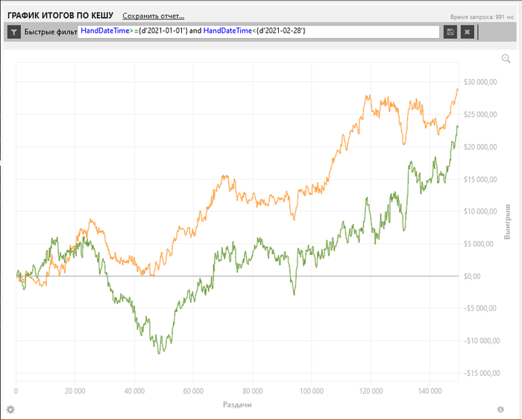
Task: Click the '20 000' x-axis label
Action: point(75,391)
